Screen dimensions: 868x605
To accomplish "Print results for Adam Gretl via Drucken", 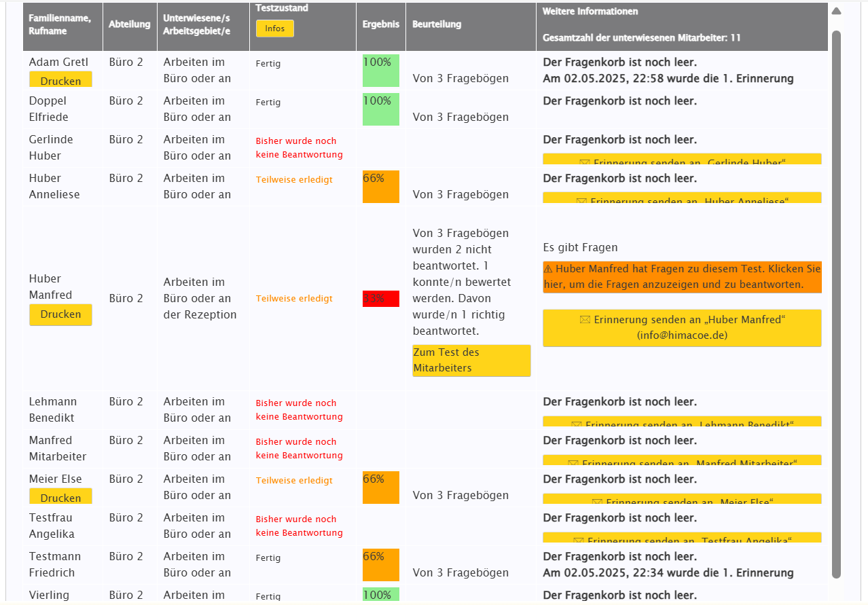I will pos(60,80).
